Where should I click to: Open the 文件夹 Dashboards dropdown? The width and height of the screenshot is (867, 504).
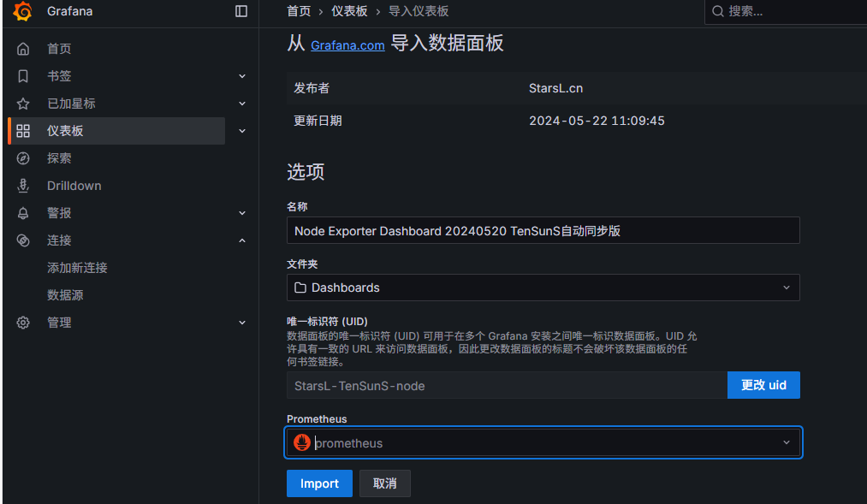tap(543, 288)
